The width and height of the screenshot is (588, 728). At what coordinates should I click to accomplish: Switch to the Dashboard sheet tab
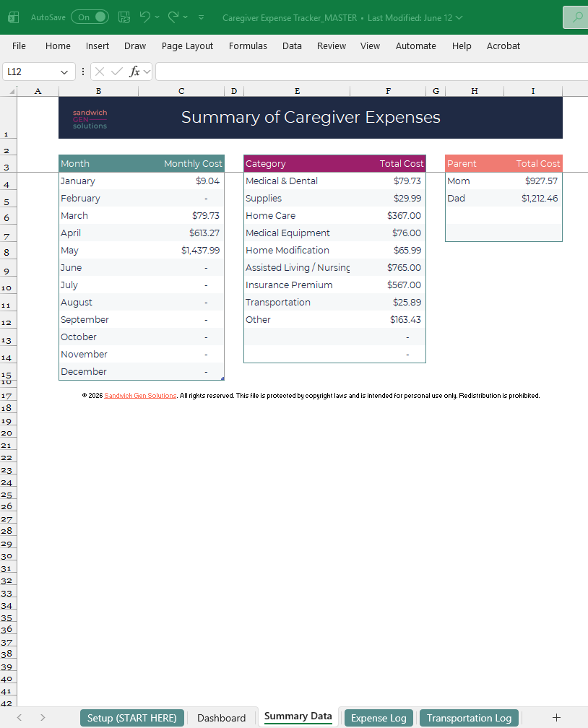[221, 718]
